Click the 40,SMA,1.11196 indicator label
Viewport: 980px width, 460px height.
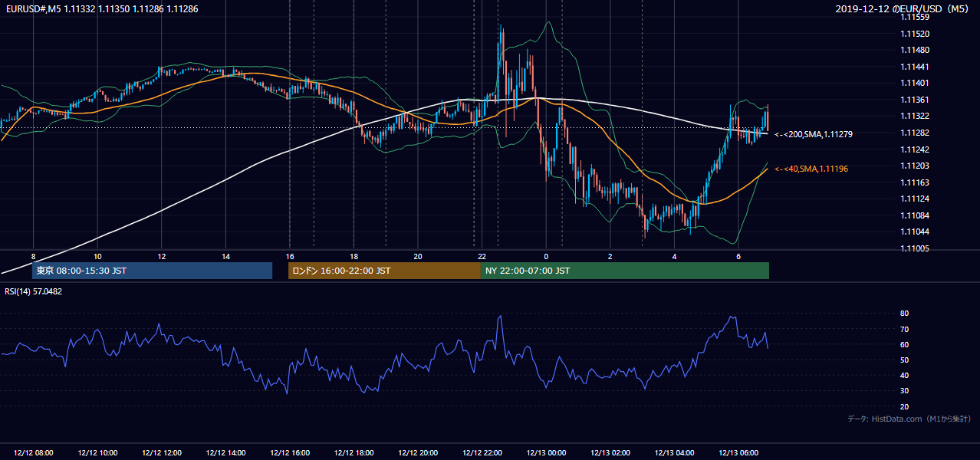click(x=811, y=169)
